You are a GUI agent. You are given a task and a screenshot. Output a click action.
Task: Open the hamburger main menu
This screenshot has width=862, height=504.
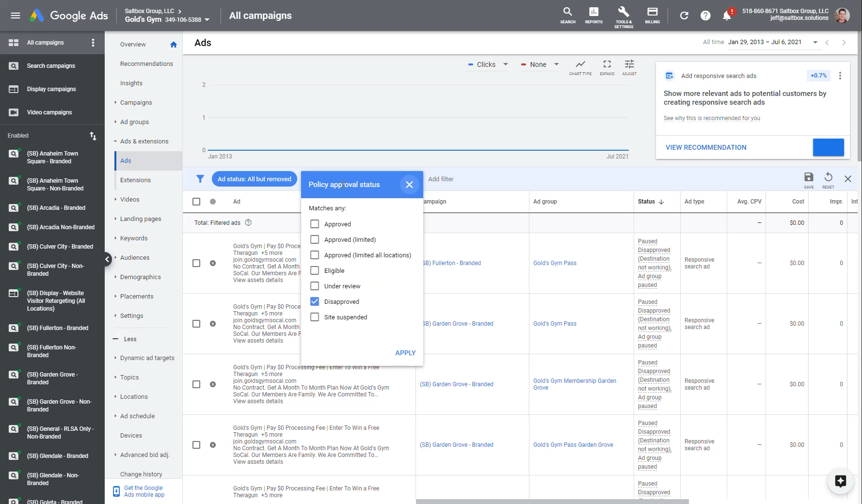click(16, 16)
